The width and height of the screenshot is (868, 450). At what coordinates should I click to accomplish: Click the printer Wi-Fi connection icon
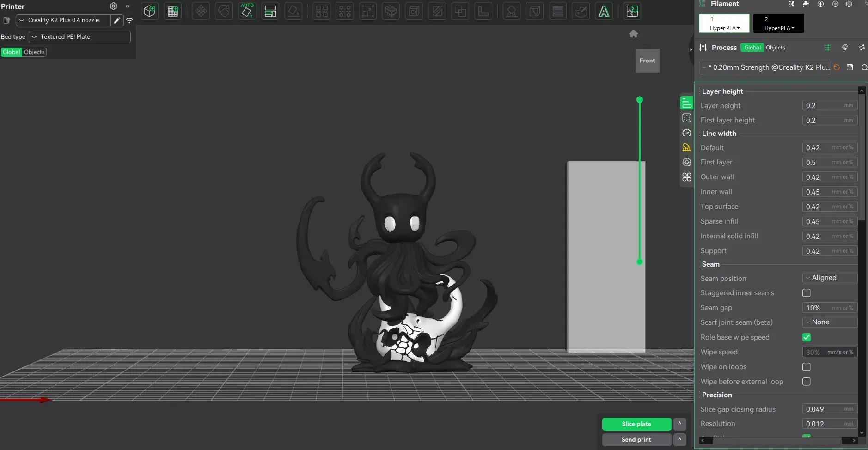coord(130,20)
